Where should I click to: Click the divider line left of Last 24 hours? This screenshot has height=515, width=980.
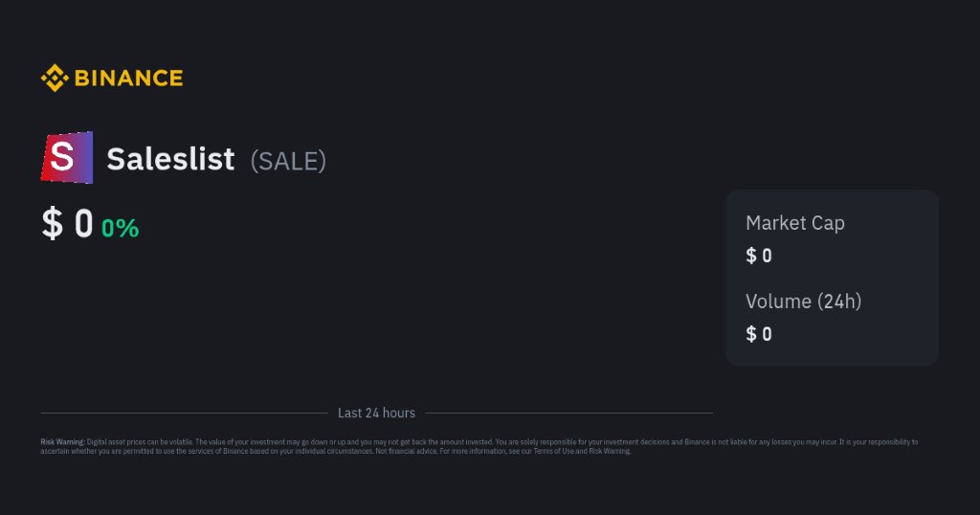pos(182,413)
